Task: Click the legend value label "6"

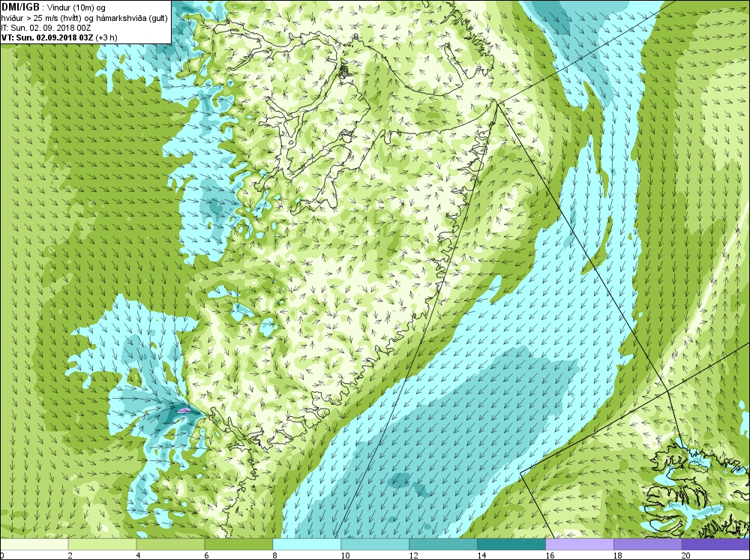Action: click(207, 556)
